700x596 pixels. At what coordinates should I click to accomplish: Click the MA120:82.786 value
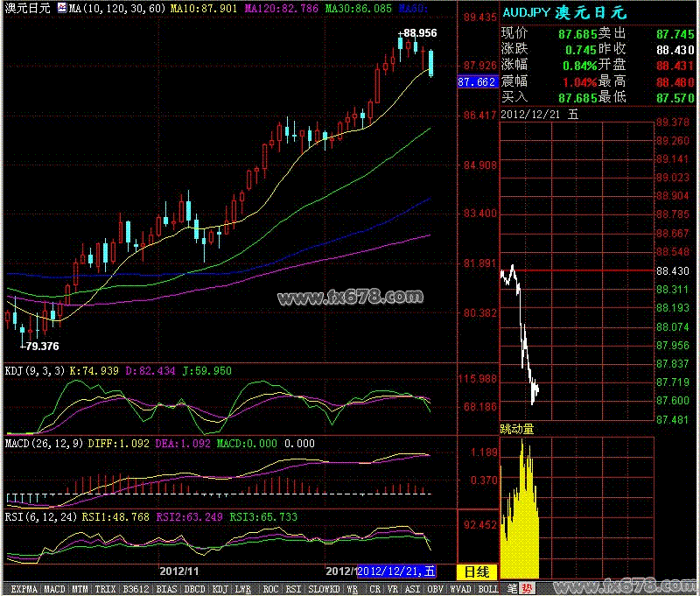click(x=282, y=8)
